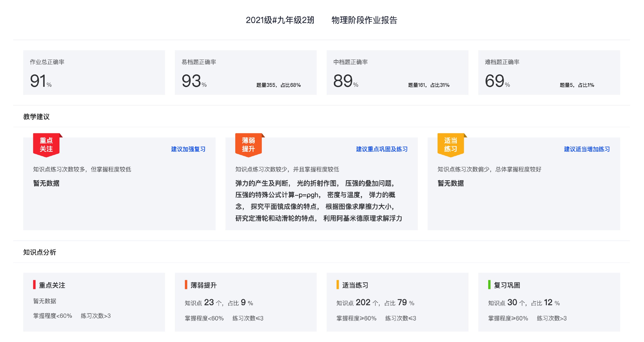Click the 利用阿基米德原理求解浮力 knowledge point

point(363,218)
